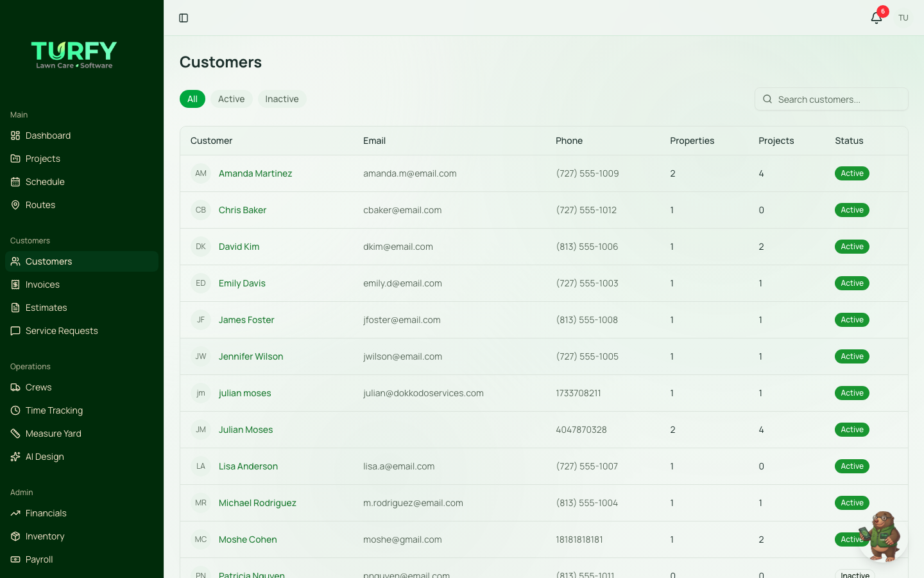Click phone number (813) 555-1006
The image size is (924, 578).
(x=587, y=247)
